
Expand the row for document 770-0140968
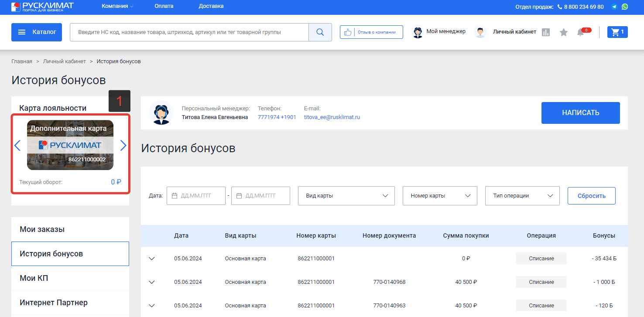(x=152, y=282)
